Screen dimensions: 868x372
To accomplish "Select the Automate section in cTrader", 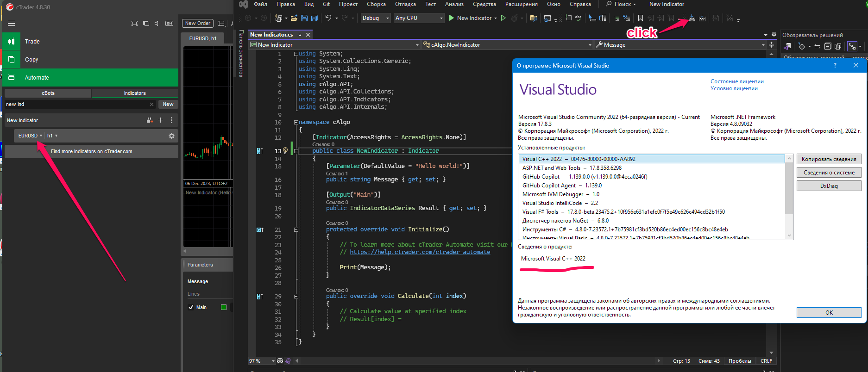I will (x=90, y=77).
